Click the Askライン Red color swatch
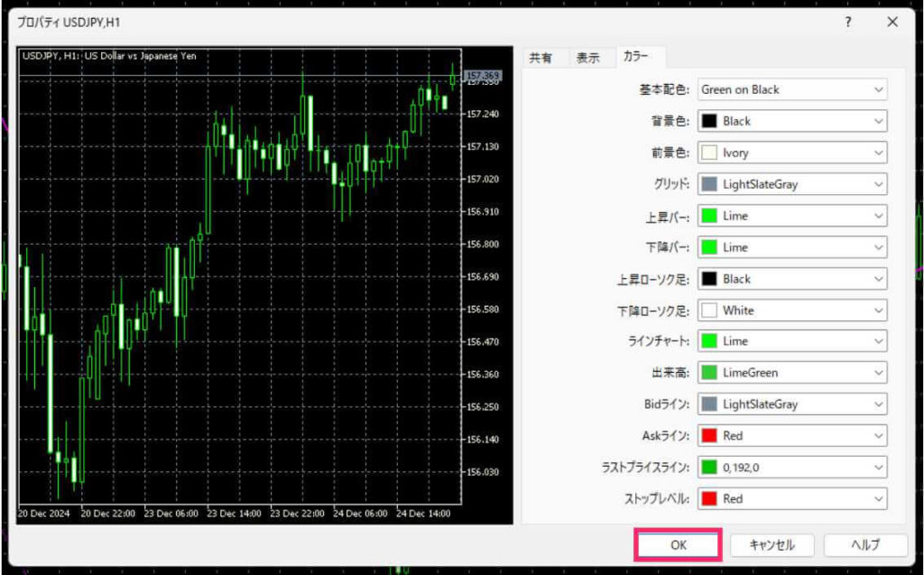Image resolution: width=924 pixels, height=575 pixels. click(709, 436)
